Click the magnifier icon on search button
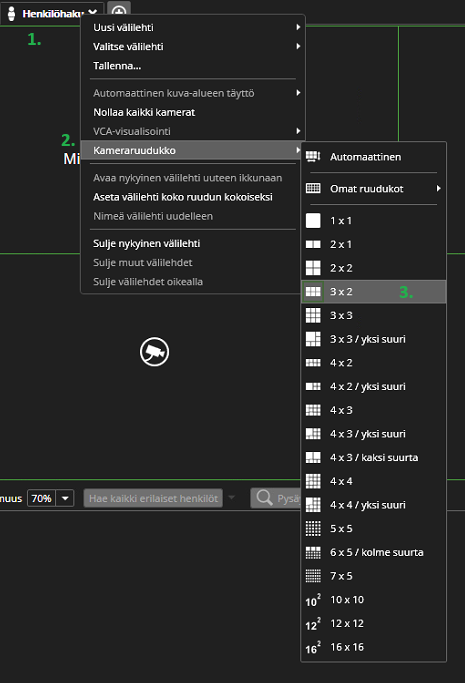Image resolution: width=465 pixels, height=683 pixels. click(264, 497)
